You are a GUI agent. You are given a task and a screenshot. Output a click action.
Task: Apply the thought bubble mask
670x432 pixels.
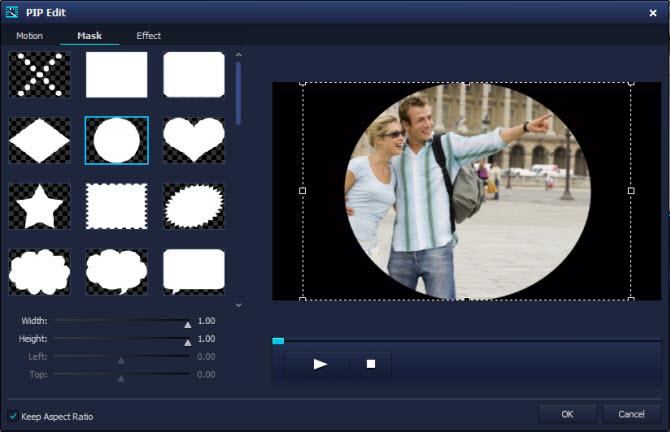[x=117, y=272]
